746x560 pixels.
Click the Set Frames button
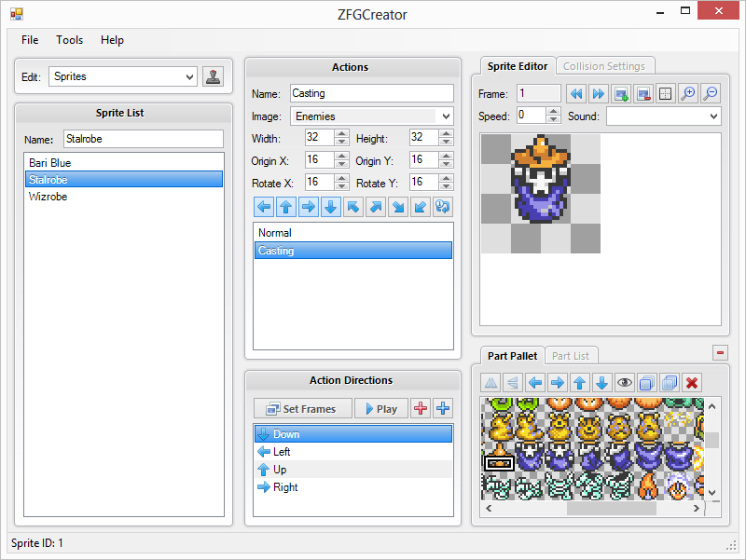[x=303, y=409]
